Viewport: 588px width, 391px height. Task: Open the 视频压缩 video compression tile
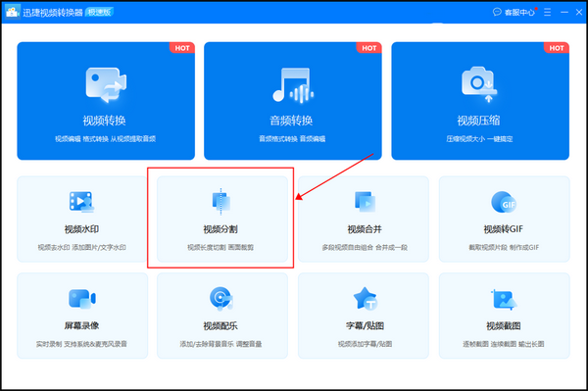[x=480, y=101]
